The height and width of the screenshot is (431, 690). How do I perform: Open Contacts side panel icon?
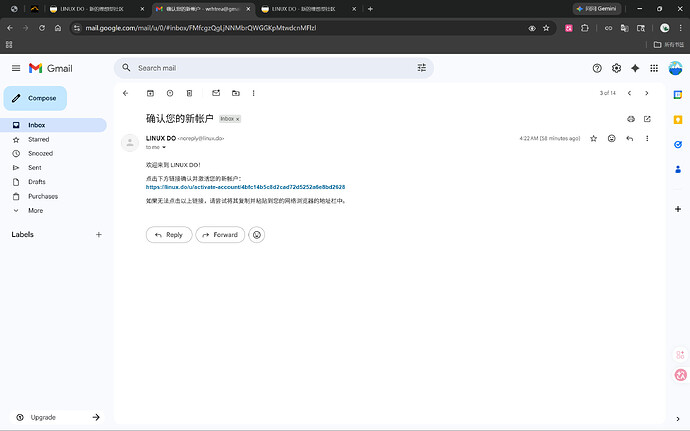pyautogui.click(x=678, y=169)
